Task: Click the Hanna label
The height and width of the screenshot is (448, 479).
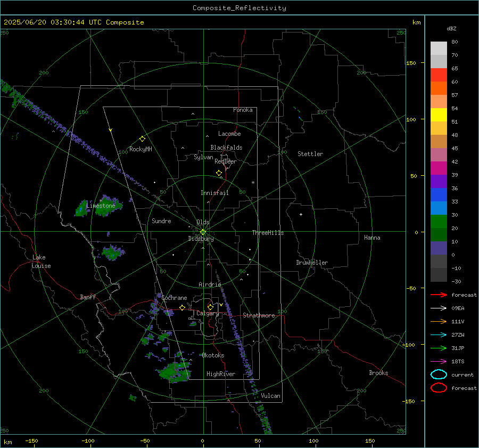Action: [x=372, y=238]
